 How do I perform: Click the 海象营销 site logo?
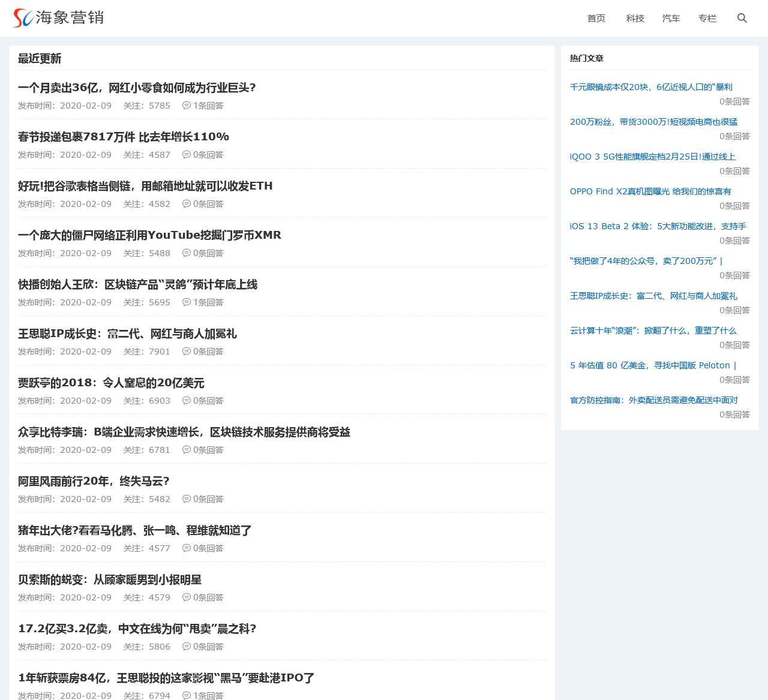click(x=58, y=18)
